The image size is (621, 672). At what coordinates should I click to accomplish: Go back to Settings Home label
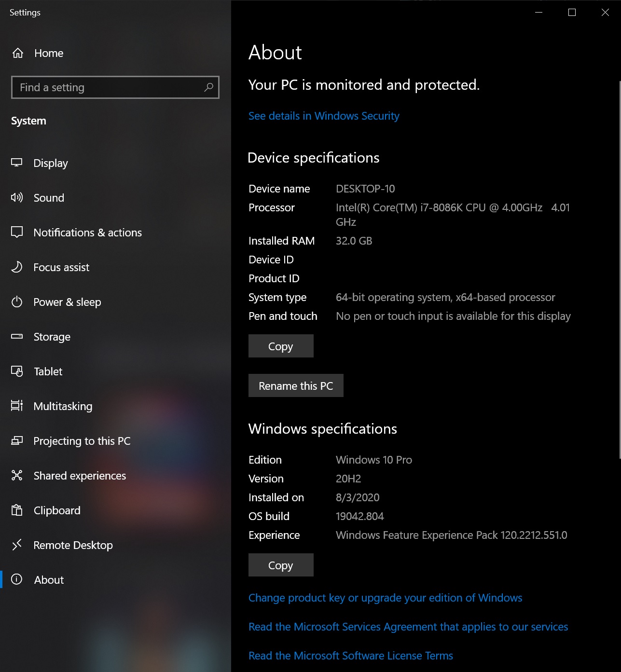click(x=49, y=53)
